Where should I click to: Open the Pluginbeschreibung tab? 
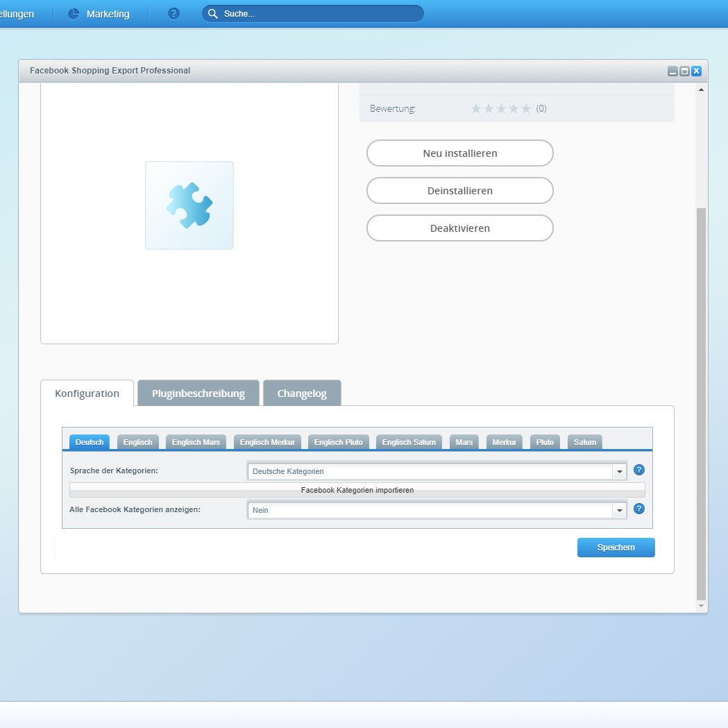coord(198,393)
